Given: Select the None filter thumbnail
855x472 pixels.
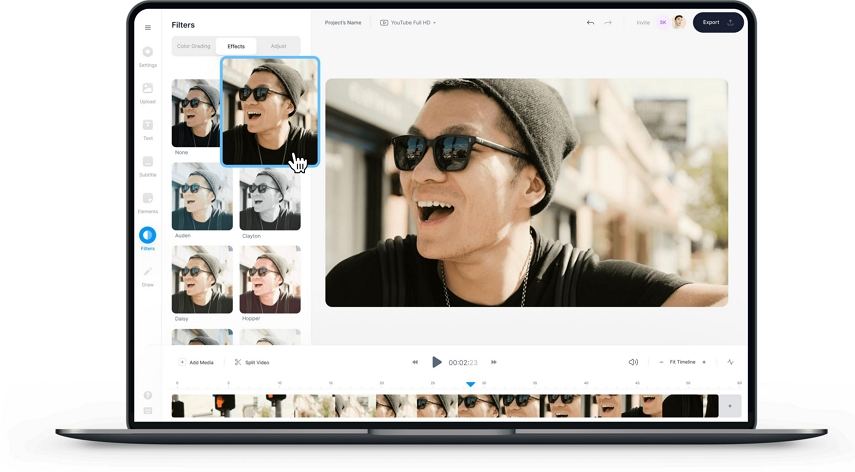Looking at the screenshot, I should (x=196, y=113).
